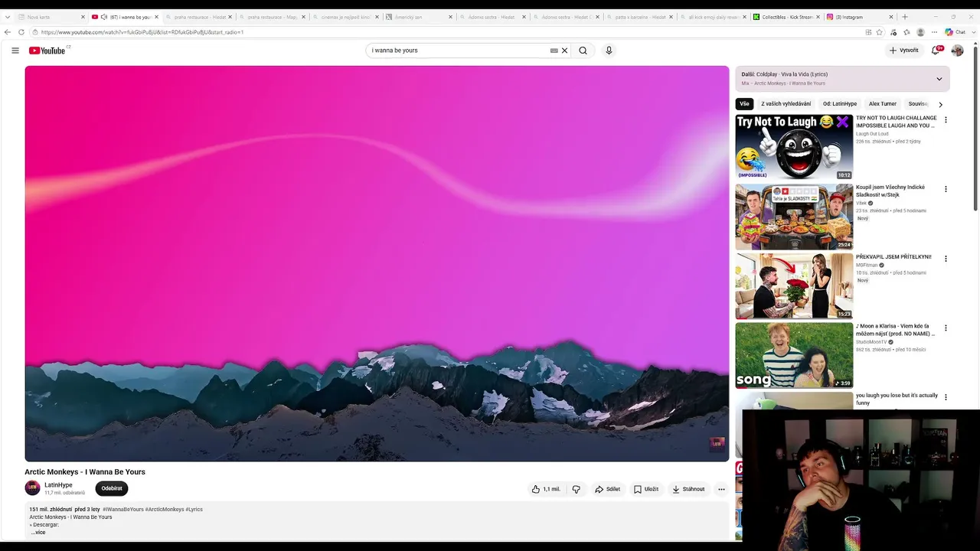The height and width of the screenshot is (551, 980).
Task: Open the LatinHype channel name link
Action: 58,485
